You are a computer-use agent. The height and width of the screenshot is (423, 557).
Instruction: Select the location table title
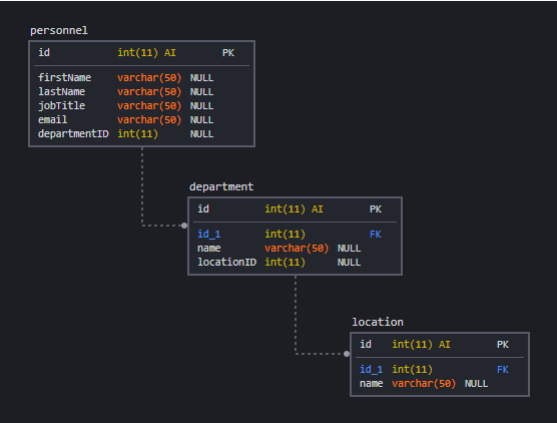point(378,322)
